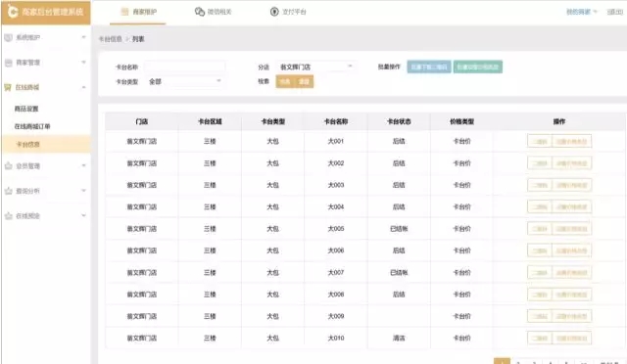Click the shield icon beside 系统维护
This screenshot has width=627, height=364.
click(8, 37)
